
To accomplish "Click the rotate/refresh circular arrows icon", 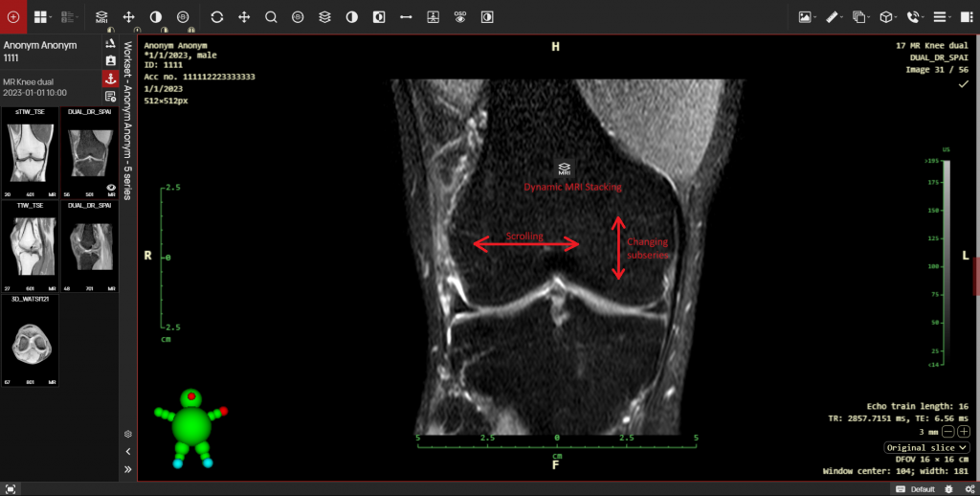I will 217,16.
